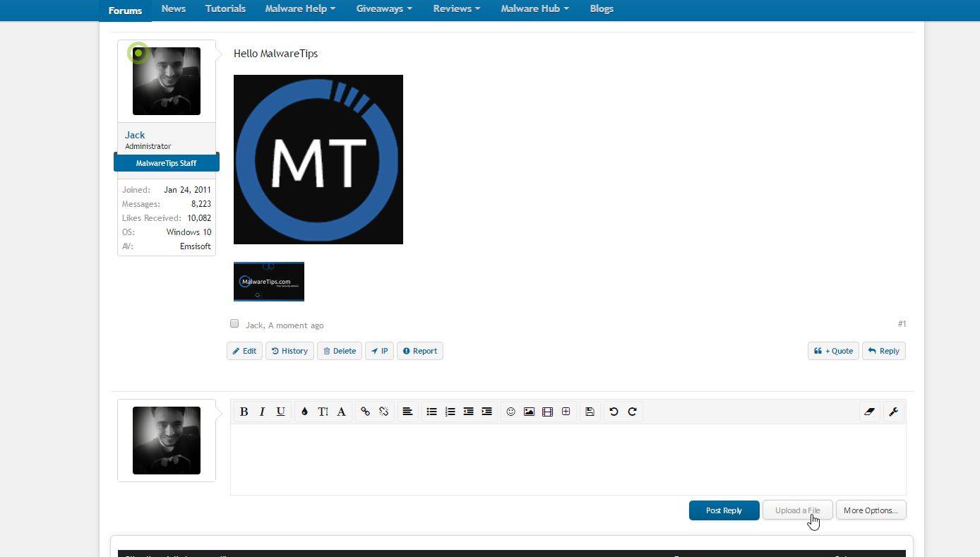980x557 pixels.
Task: Toggle bold formatting in the reply editor
Action: coord(244,412)
